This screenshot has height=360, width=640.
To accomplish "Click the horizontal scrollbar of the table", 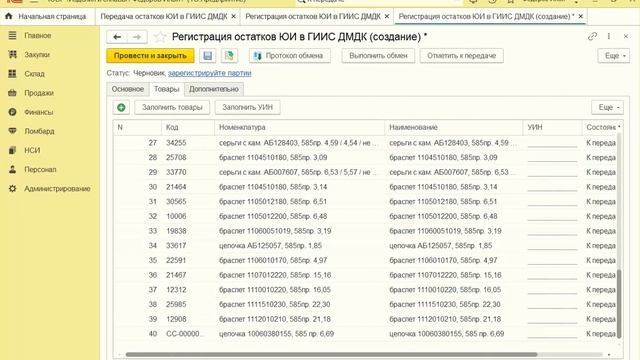I will pyautogui.click(x=331, y=354).
